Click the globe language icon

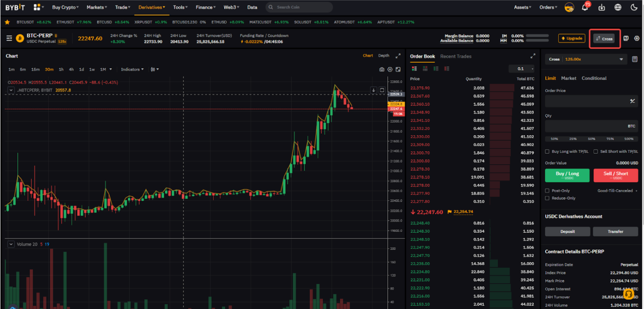coord(618,8)
